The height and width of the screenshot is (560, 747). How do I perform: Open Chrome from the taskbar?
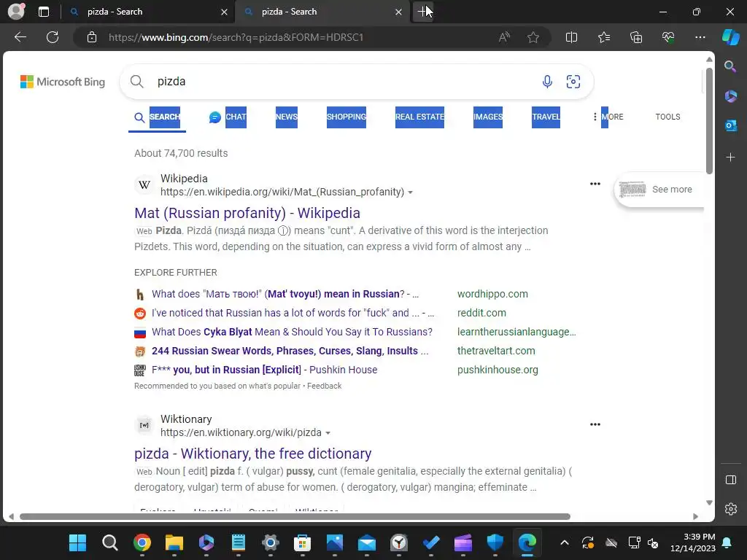pos(142,542)
